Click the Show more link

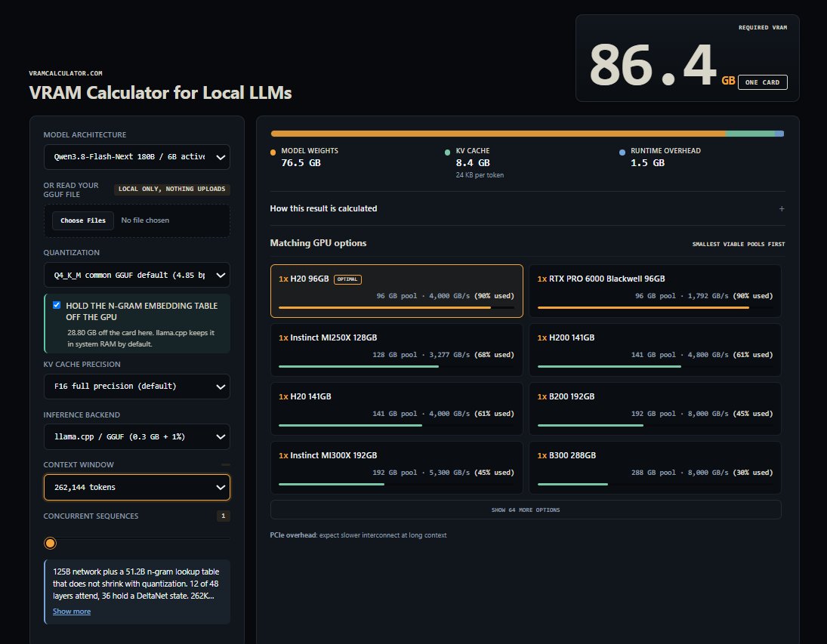click(x=72, y=612)
